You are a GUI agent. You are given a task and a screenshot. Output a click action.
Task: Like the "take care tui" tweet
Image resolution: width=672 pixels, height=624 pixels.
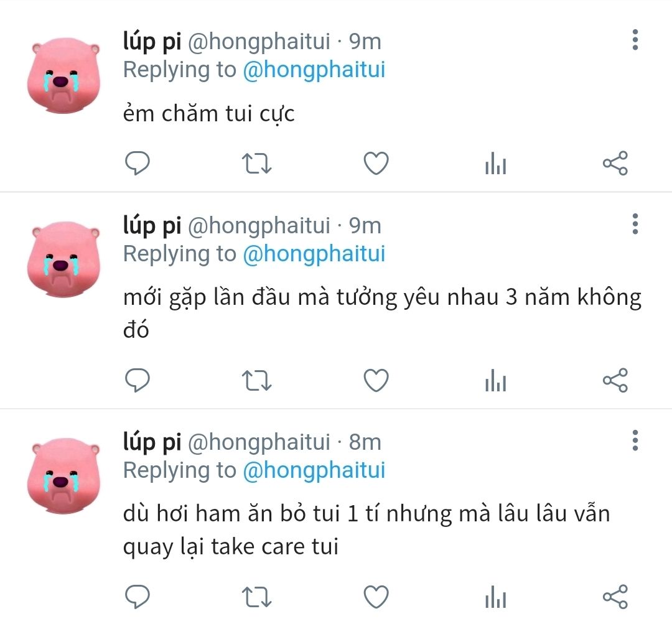point(376,597)
